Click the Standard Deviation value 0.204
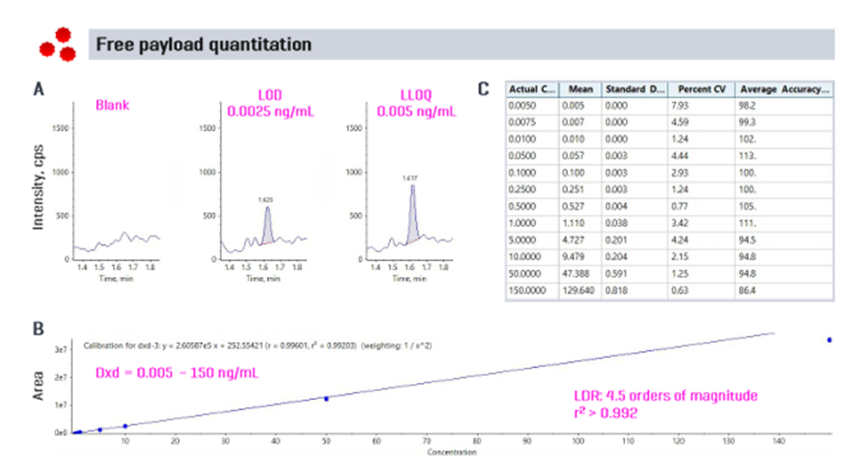The width and height of the screenshot is (868, 457). tap(616, 257)
